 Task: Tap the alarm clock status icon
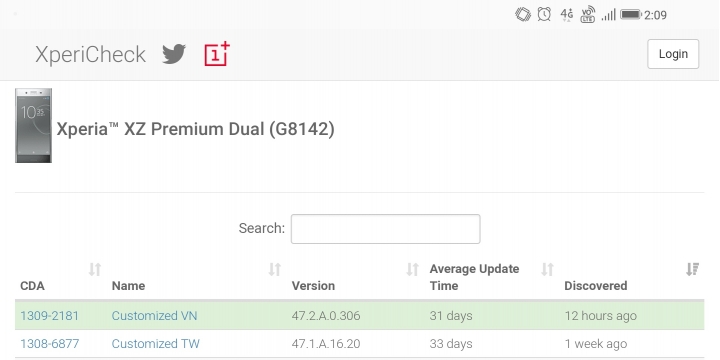(x=544, y=15)
